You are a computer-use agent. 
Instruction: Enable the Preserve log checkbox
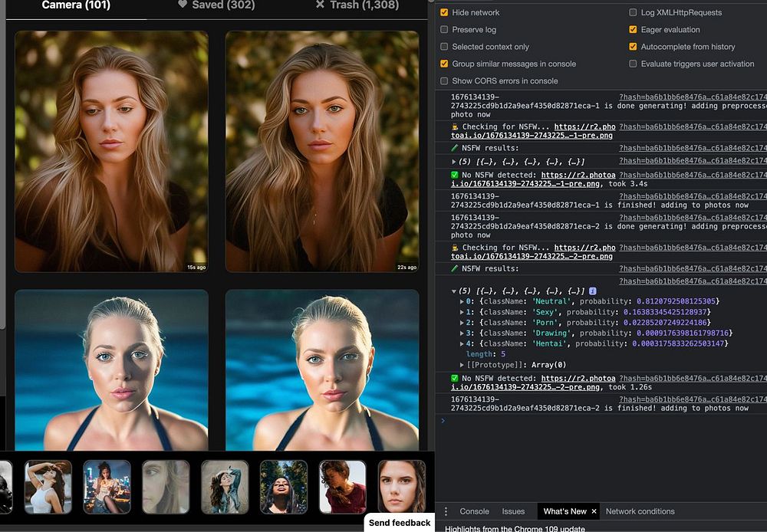[x=444, y=30]
